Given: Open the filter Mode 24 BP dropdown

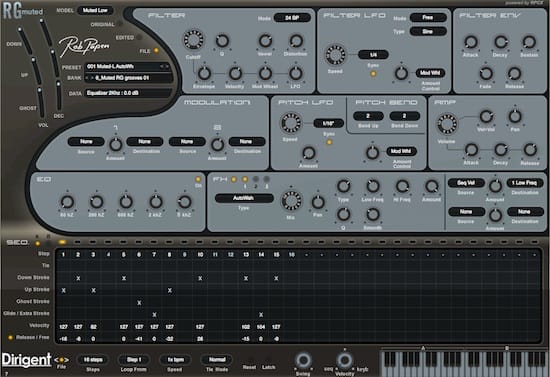Looking at the screenshot, I should pos(292,18).
